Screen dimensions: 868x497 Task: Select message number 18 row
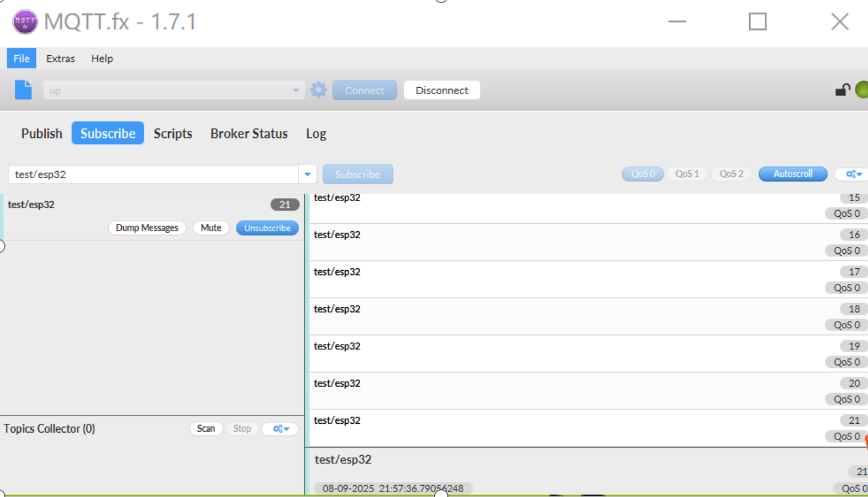(x=588, y=317)
